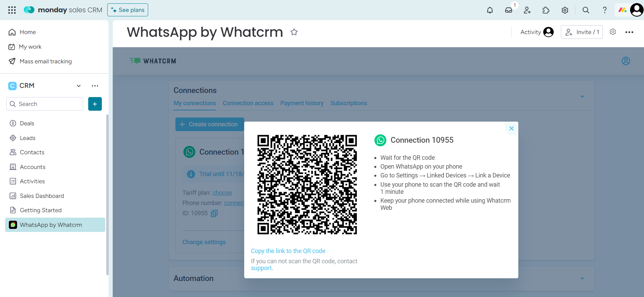Click the sidebar Search field
This screenshot has height=297, width=644.
click(45, 104)
